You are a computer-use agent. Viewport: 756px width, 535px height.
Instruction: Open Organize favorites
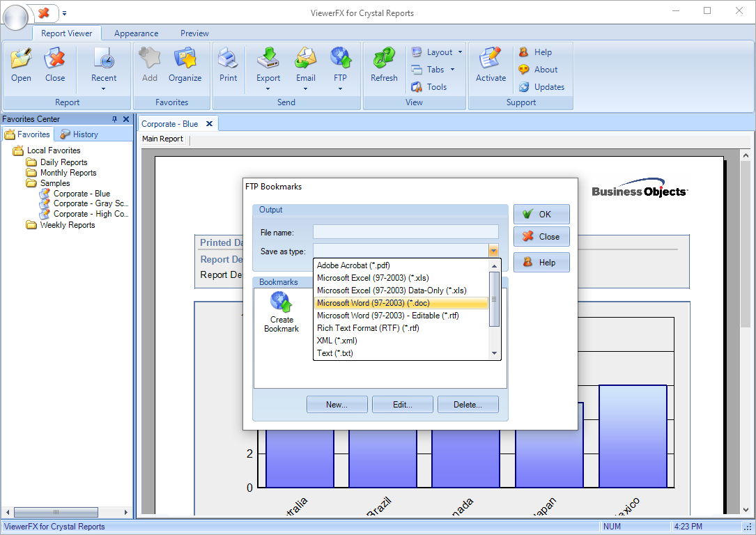185,65
